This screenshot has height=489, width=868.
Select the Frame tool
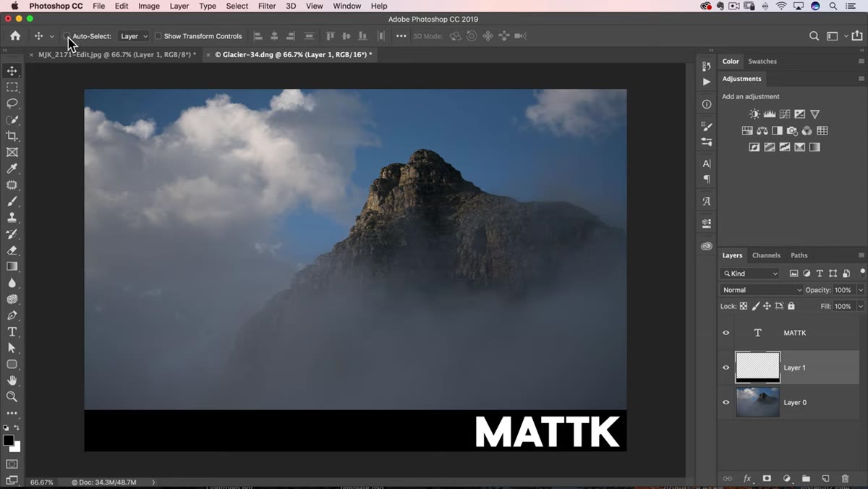point(12,153)
